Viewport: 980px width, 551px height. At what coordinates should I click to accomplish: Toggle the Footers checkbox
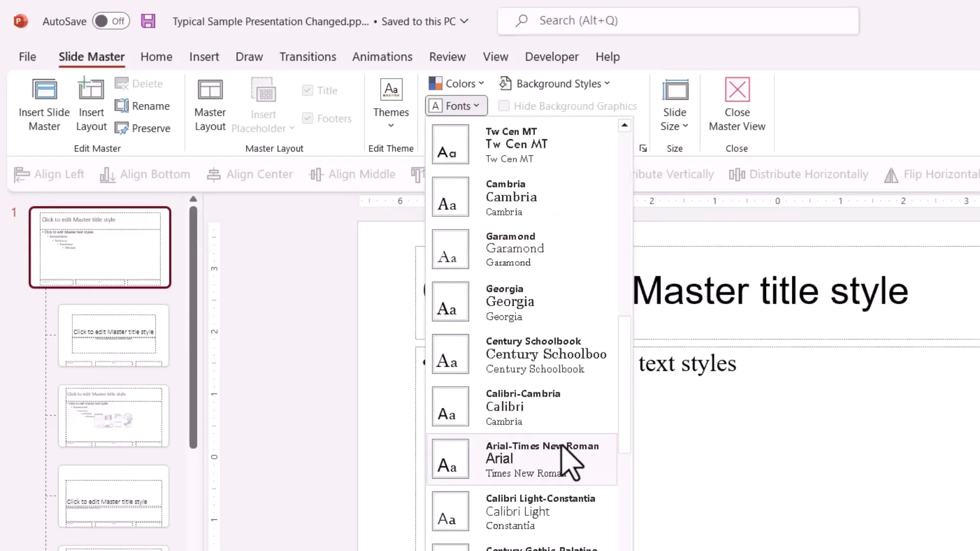pos(307,118)
